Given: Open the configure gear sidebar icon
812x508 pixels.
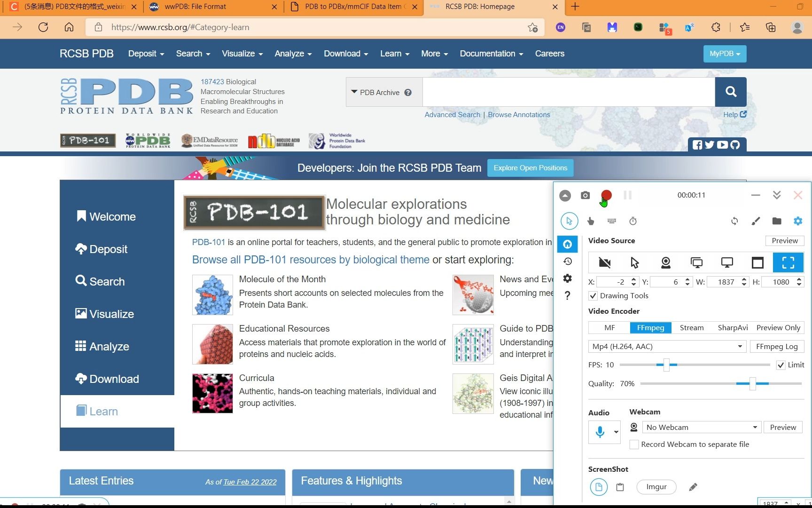Looking at the screenshot, I should [x=568, y=278].
